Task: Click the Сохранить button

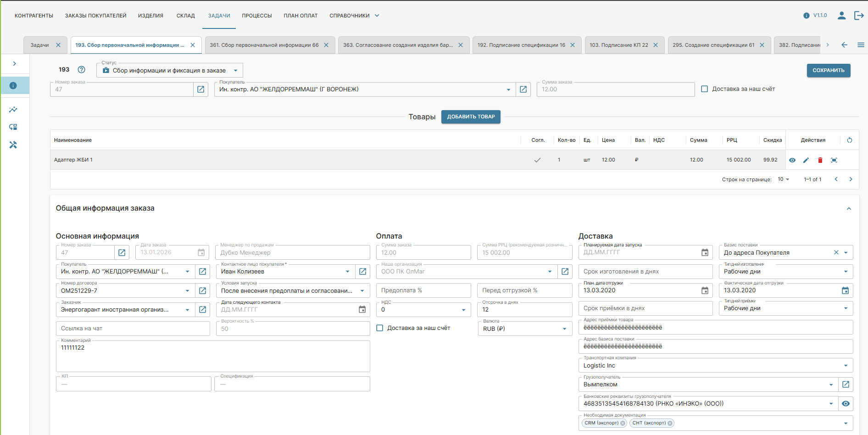Action: point(828,70)
